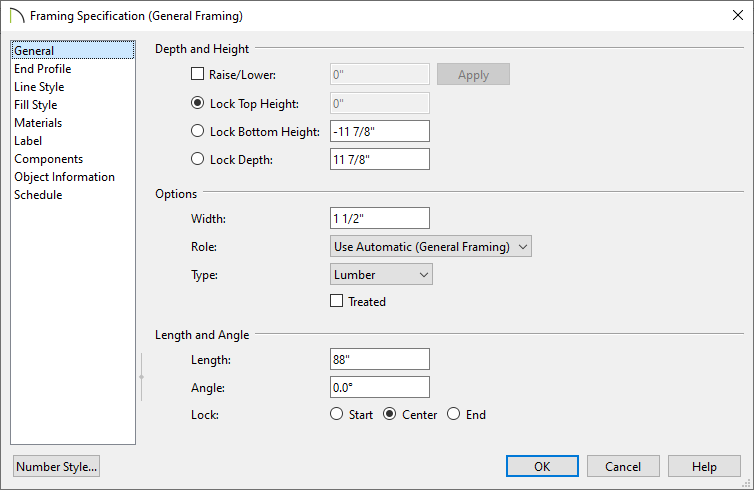Enable the Raise/Lower checkbox

click(197, 74)
